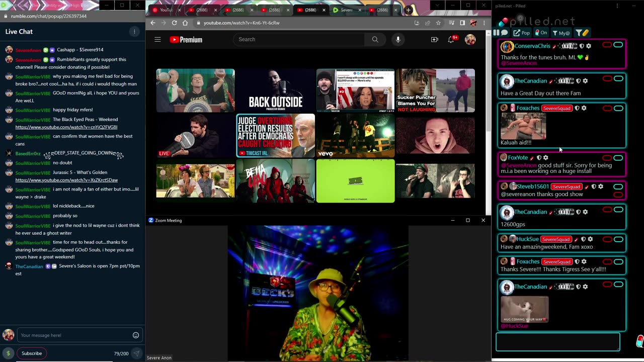Toggle teal switch on 'Kaluah aid!!!' message
644x362 pixels.
coord(618,108)
